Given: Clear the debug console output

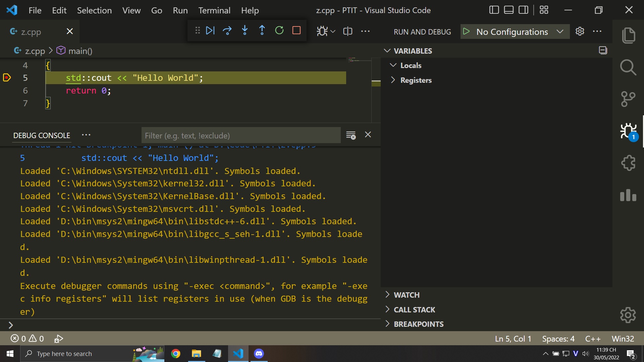Looking at the screenshot, I should 351,135.
